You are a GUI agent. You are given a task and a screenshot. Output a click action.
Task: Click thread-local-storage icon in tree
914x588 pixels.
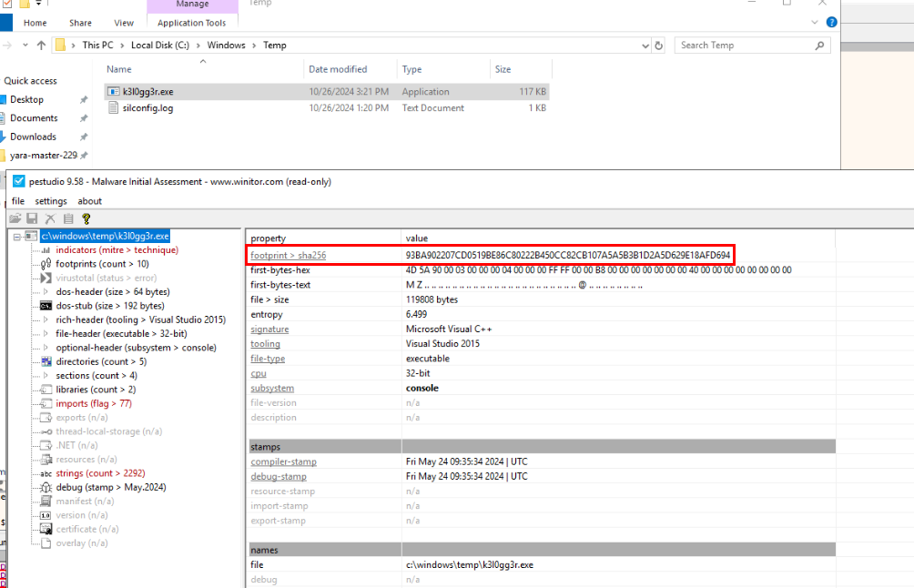[46, 431]
